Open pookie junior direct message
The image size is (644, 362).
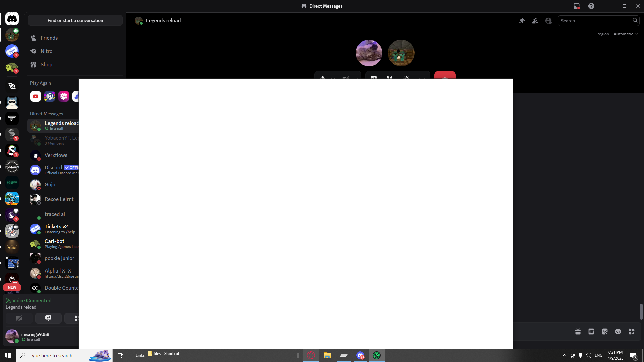pos(53,258)
